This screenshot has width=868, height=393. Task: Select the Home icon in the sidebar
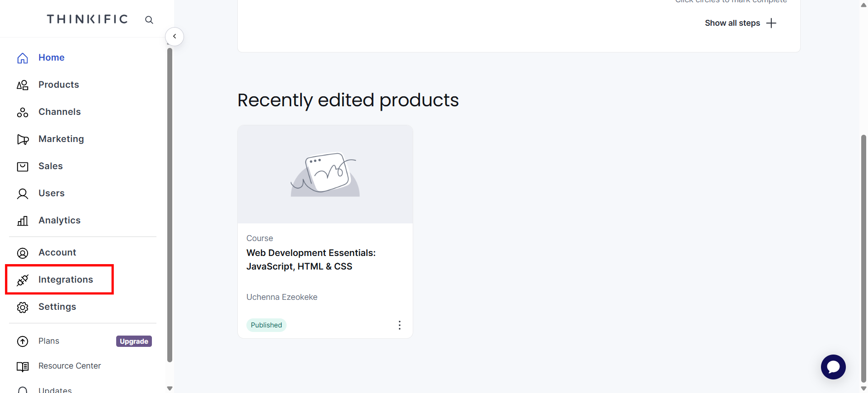tap(23, 58)
